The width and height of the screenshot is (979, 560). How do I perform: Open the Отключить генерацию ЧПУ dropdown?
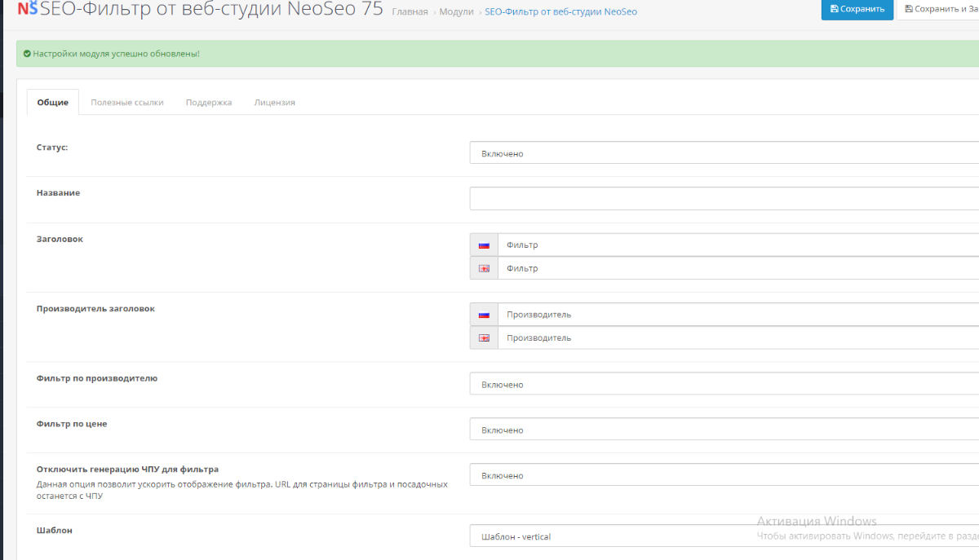[724, 475]
